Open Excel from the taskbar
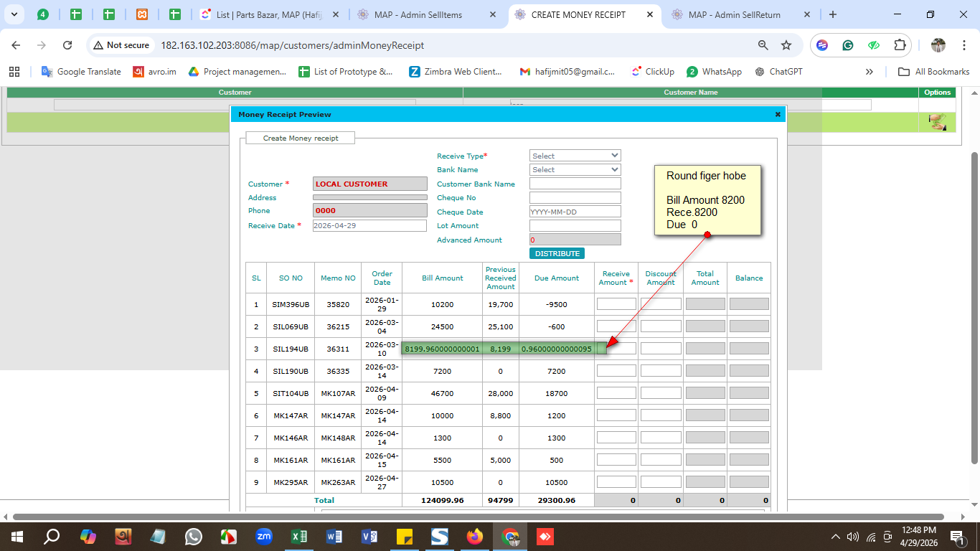This screenshot has height=551, width=980. [x=299, y=537]
